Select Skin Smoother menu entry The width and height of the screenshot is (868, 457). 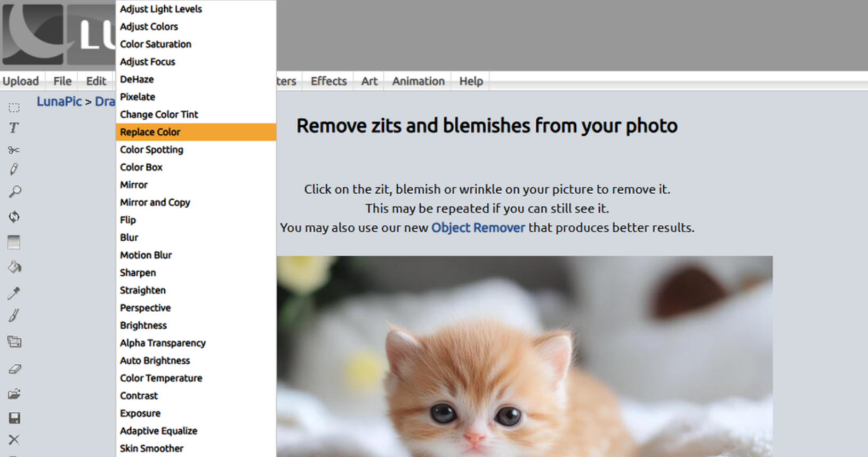coord(151,448)
